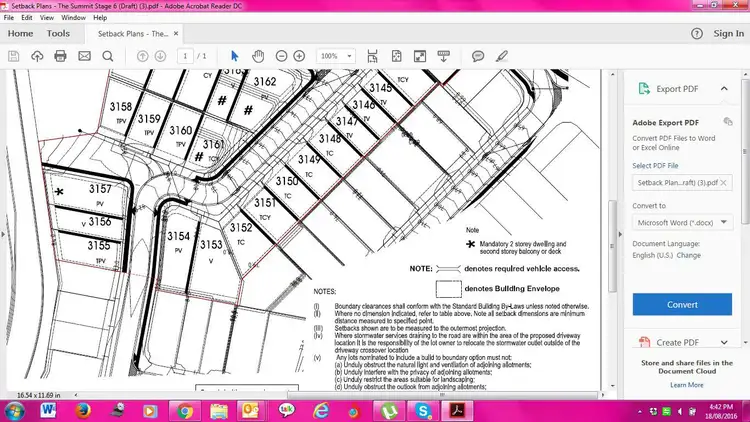
Task: Go to the next page arrow
Action: point(160,56)
